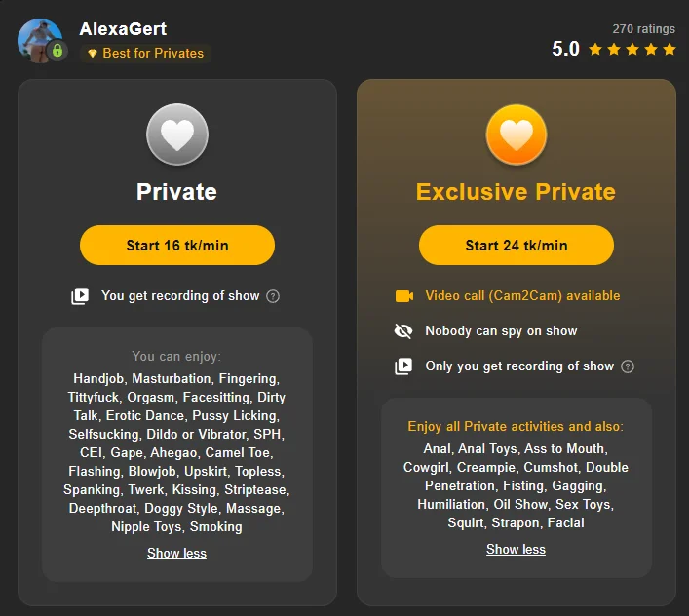Click the crossed-eye no-spy icon
689x616 pixels.
pyautogui.click(x=403, y=331)
